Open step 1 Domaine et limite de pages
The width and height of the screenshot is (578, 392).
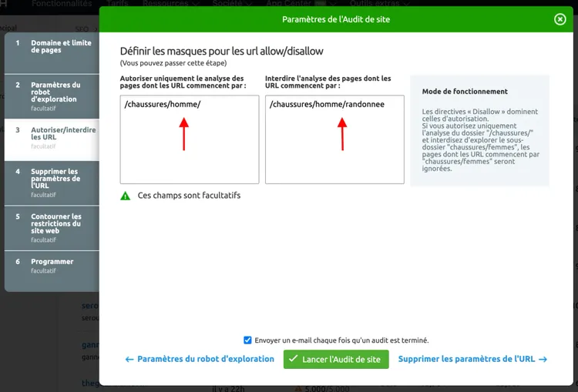(x=52, y=52)
